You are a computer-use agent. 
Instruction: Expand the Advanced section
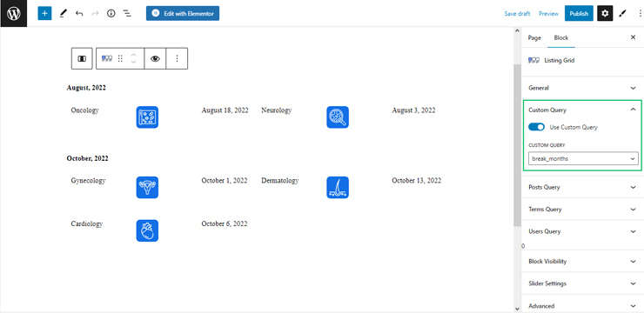(x=581, y=306)
